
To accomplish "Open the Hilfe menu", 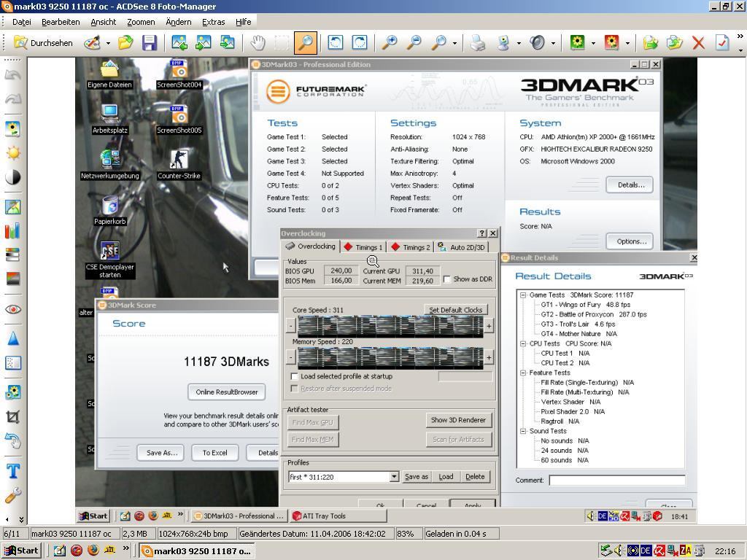I will [243, 22].
